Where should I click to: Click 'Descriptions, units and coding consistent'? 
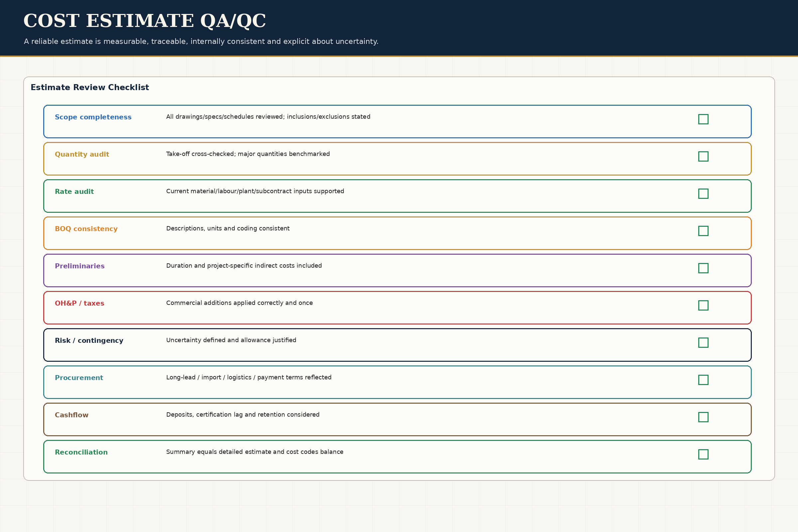[x=228, y=228]
